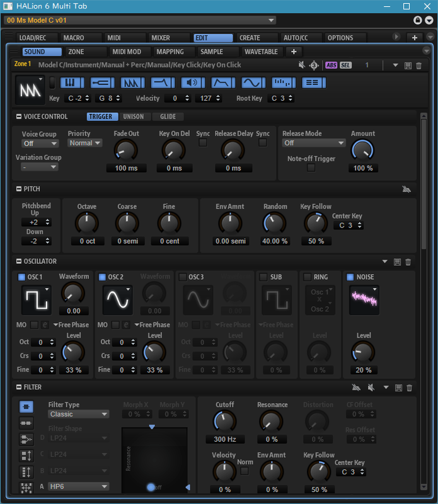The width and height of the screenshot is (438, 504).
Task: Click the Cutoff value field 300 Hz
Action: click(x=225, y=439)
